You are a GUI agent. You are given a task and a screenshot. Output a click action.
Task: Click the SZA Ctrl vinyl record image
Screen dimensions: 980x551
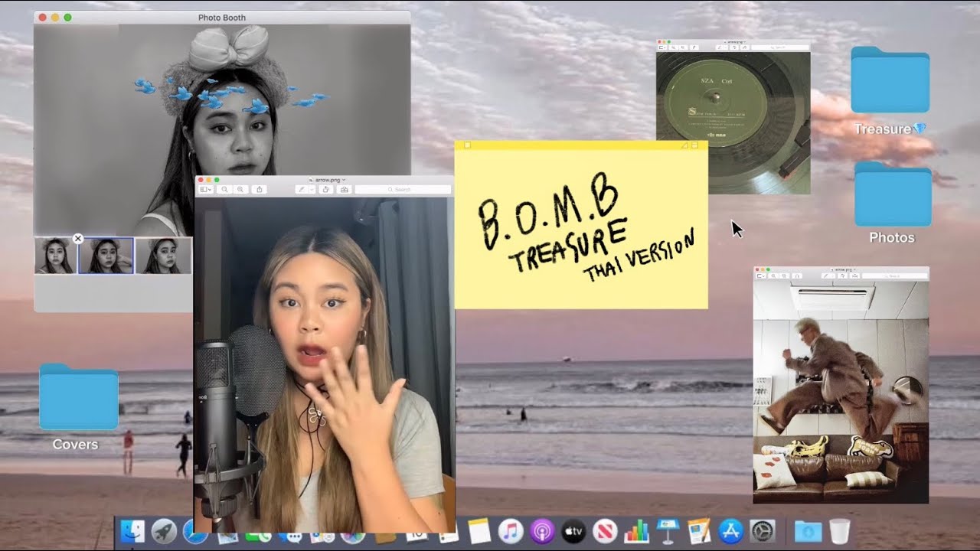click(x=733, y=122)
